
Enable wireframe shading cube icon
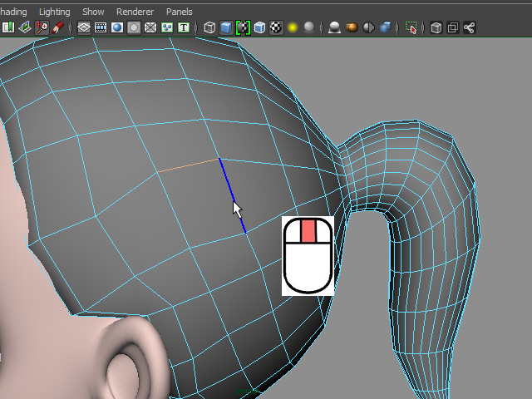[x=209, y=27]
